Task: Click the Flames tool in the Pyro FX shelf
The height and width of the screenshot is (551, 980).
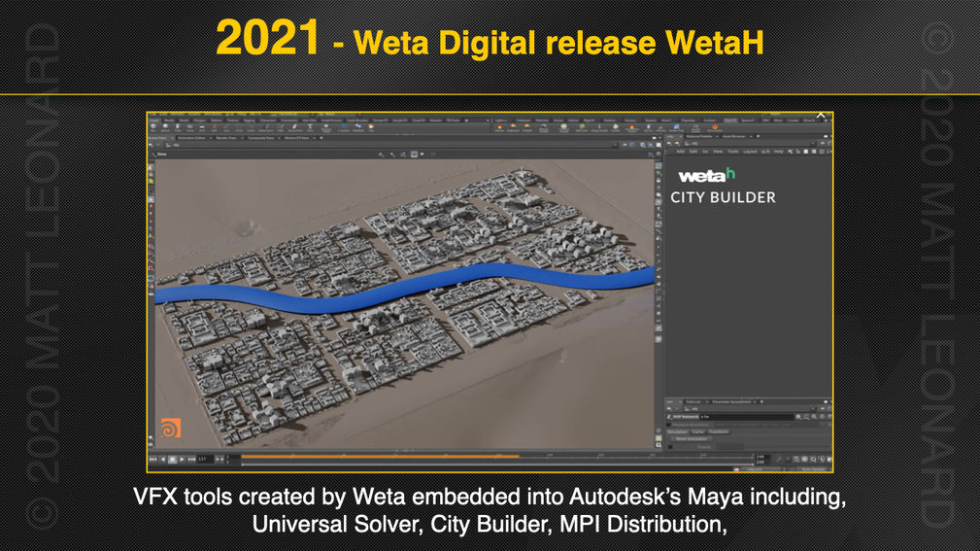Action: click(x=499, y=127)
